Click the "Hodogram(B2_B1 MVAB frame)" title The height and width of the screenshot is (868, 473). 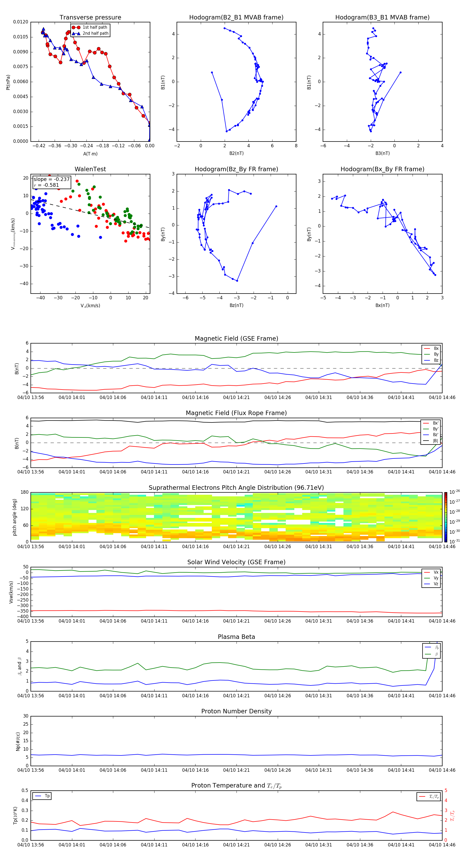pos(236,18)
